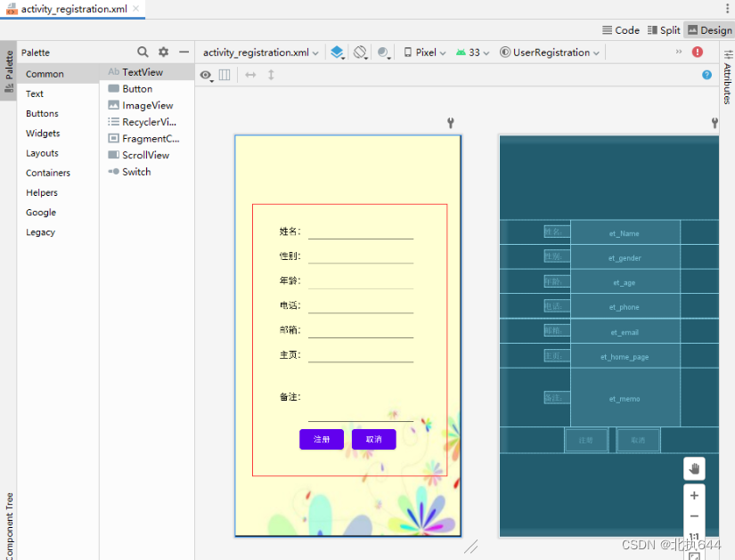This screenshot has width=735, height=560.
Task: Open activity_registration.xml file dropdown
Action: (261, 53)
